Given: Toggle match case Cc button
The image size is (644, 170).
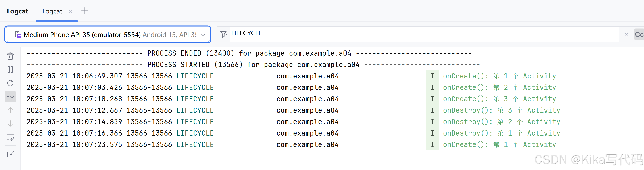Looking at the screenshot, I should click(639, 34).
